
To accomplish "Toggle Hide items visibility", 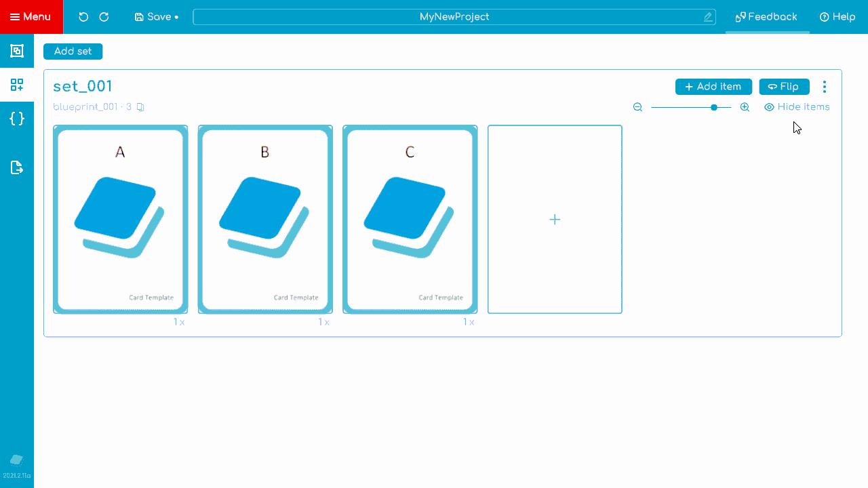I will pos(797,107).
